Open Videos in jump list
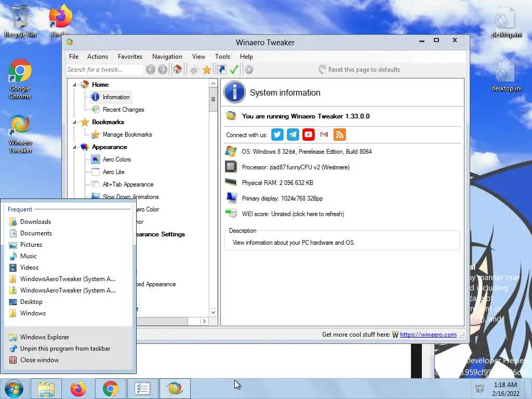The image size is (532, 399). [x=29, y=268]
